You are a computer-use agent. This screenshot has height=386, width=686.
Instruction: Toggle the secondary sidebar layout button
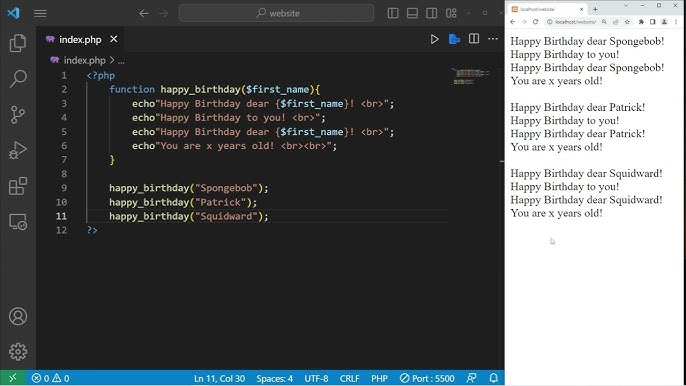pos(431,13)
